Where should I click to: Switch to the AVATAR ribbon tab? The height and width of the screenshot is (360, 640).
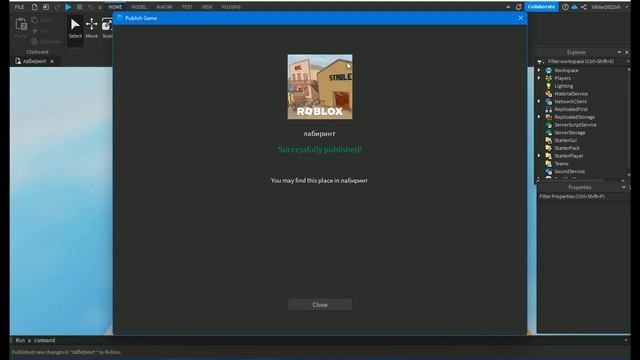coord(164,7)
